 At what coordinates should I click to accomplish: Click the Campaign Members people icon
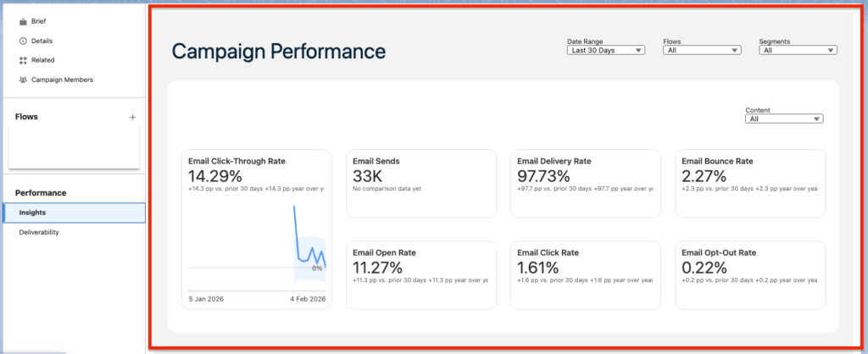[23, 80]
